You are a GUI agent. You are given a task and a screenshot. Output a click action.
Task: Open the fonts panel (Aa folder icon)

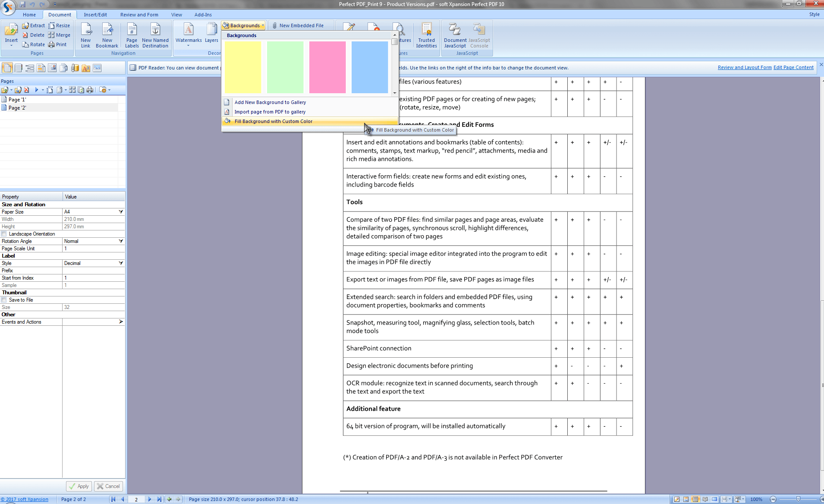coord(86,68)
